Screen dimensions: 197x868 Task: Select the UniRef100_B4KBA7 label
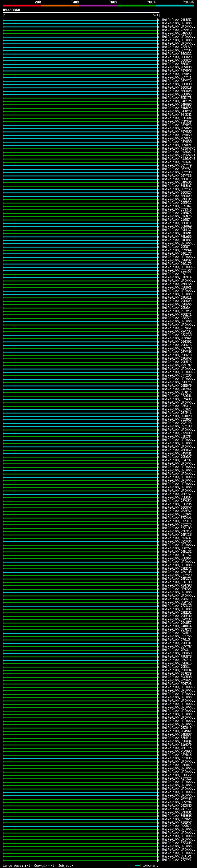177,186
